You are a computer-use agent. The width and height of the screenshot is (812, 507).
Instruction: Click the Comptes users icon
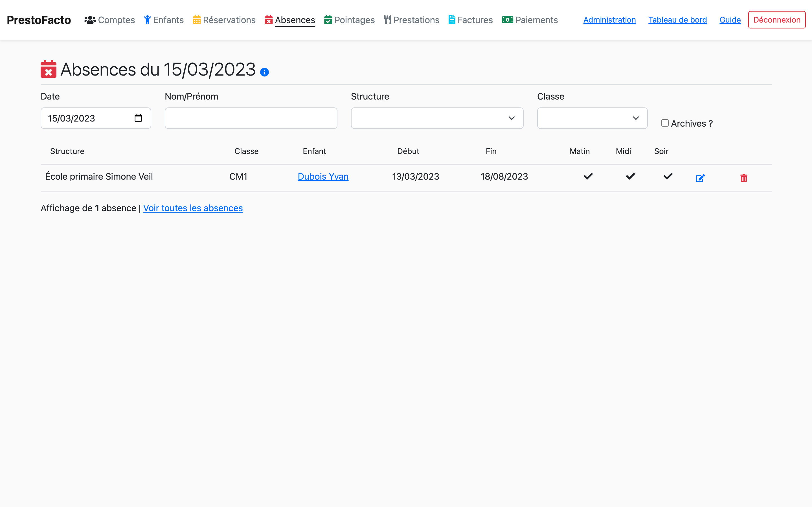(x=90, y=20)
